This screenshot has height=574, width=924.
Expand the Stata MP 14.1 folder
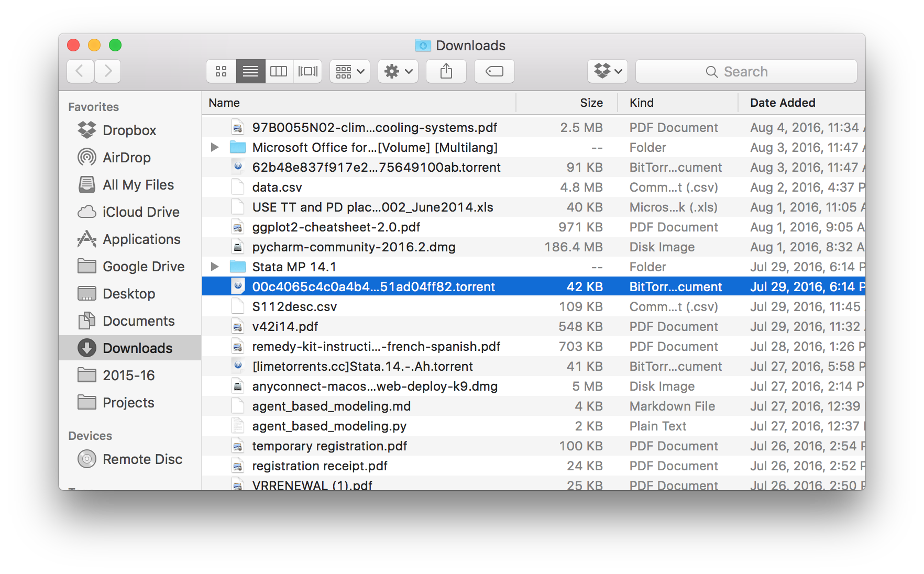coord(214,267)
